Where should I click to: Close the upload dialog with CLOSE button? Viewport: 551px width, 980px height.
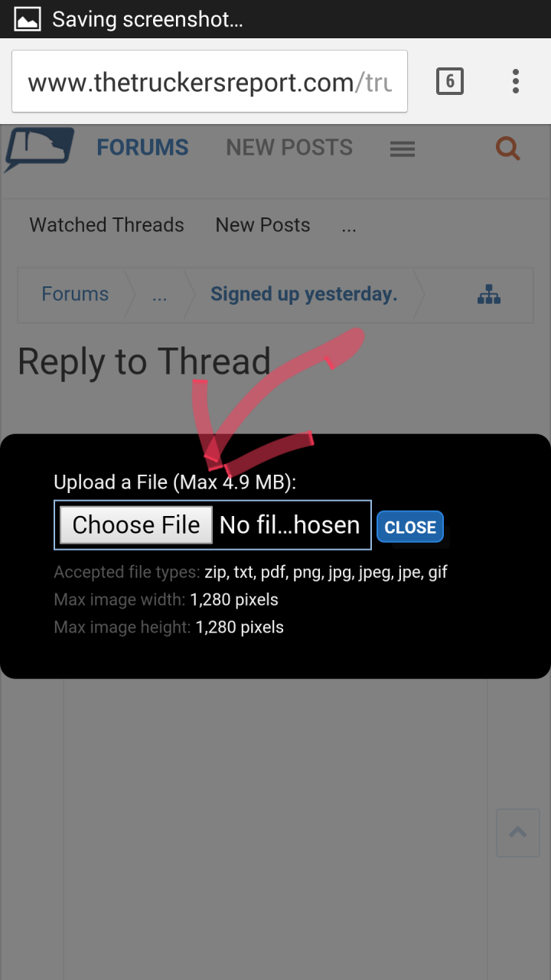point(410,527)
